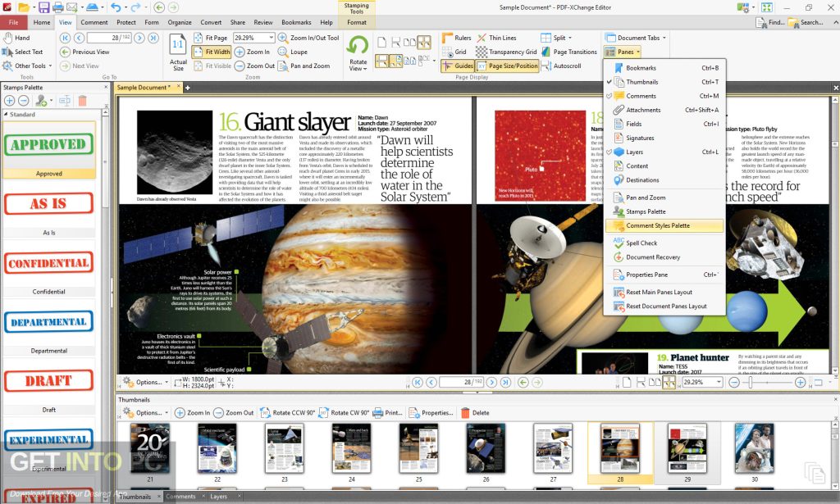Viewport: 840px width, 504px height.
Task: Collapse the Standard stamps group
Action: [6, 115]
